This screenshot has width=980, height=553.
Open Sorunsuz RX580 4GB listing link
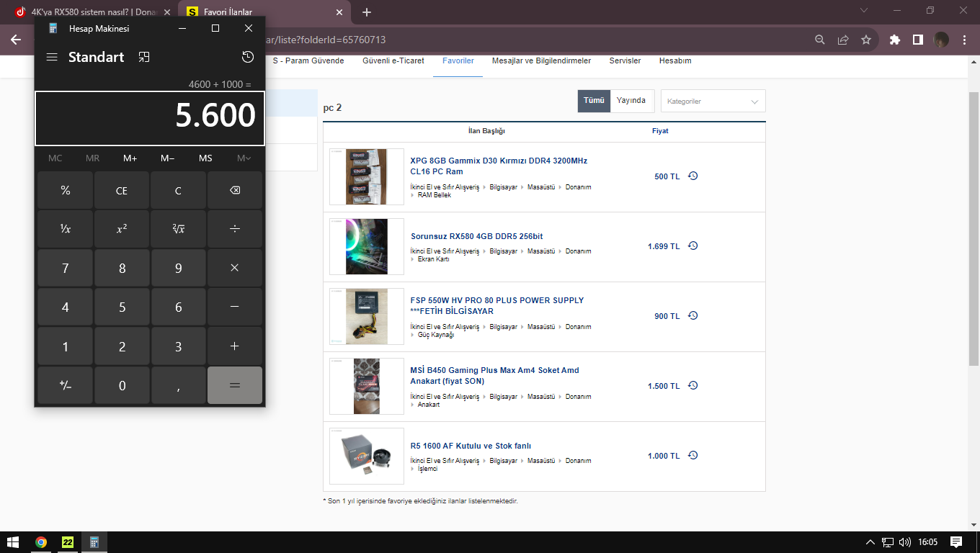tap(477, 236)
